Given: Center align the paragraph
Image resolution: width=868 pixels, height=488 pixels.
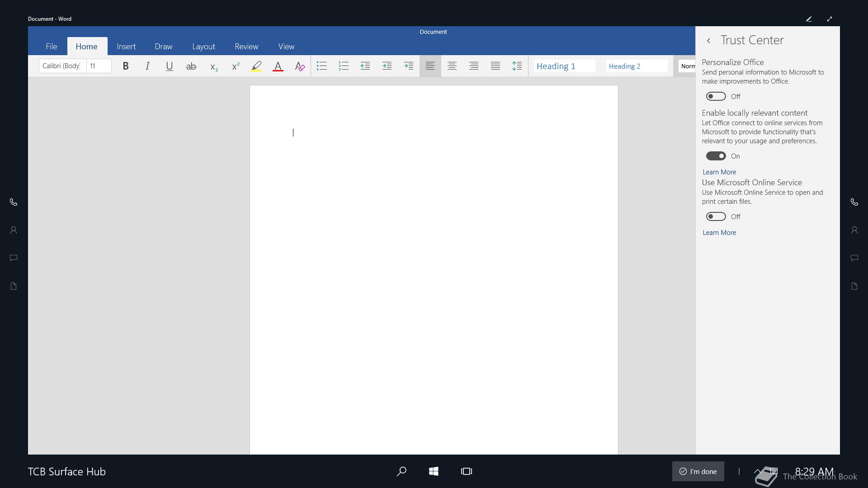Looking at the screenshot, I should pos(452,66).
